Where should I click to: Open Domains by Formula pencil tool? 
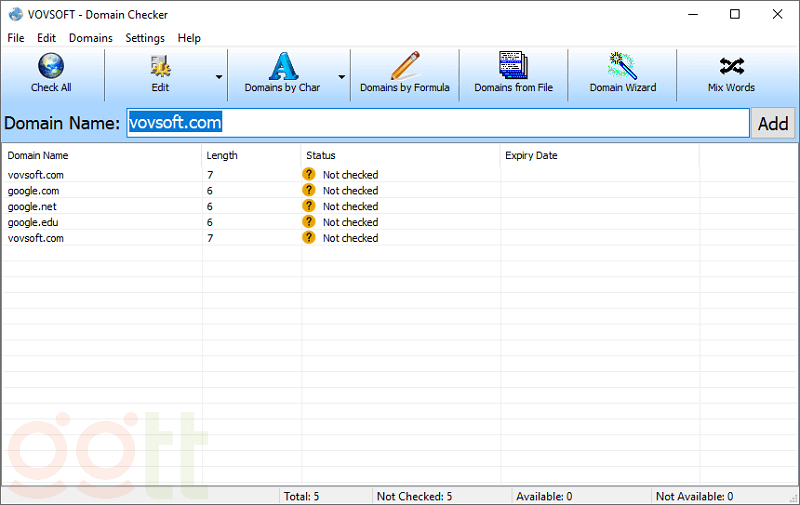pos(405,74)
